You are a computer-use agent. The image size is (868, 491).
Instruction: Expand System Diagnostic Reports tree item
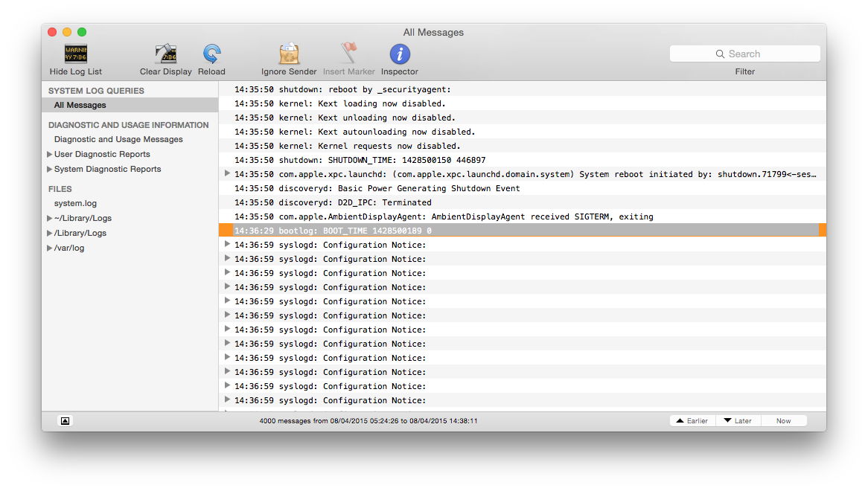click(x=50, y=170)
